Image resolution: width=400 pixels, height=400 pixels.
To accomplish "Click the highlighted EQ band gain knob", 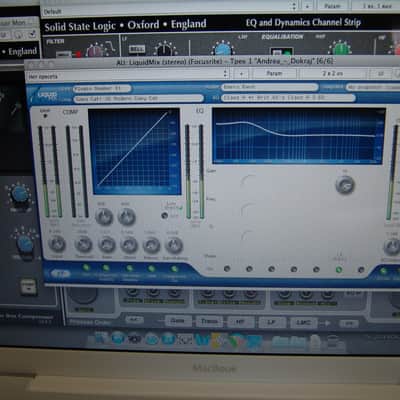I will point(345,185).
